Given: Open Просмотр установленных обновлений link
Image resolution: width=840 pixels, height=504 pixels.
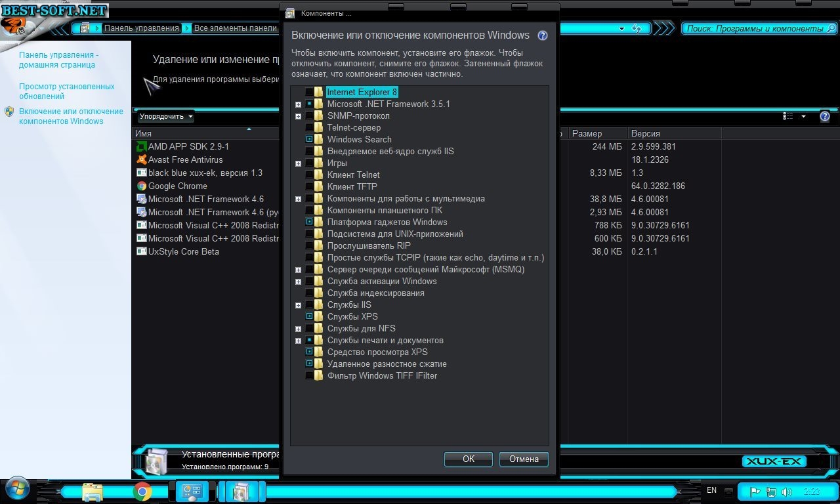Looking at the screenshot, I should pos(67,91).
